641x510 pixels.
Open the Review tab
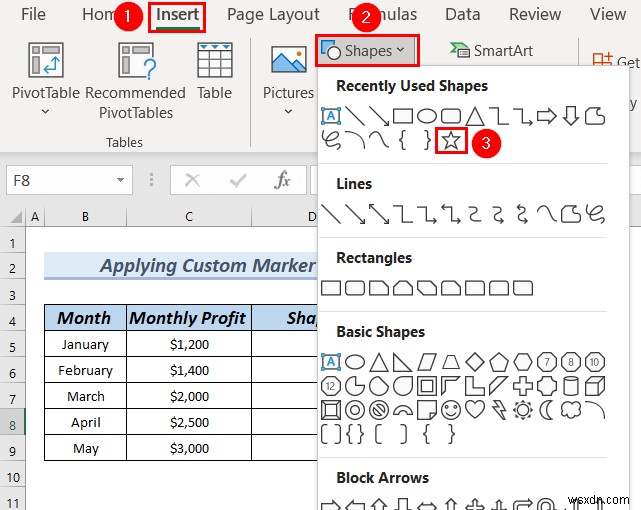click(535, 14)
